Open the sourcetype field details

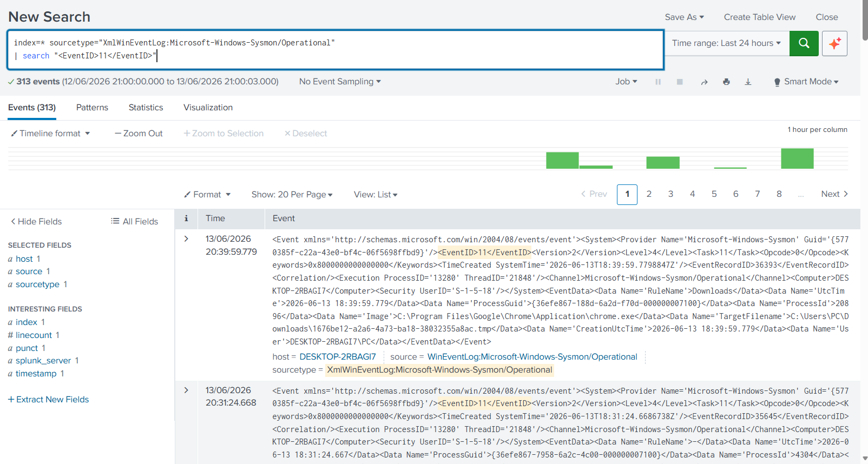tap(37, 284)
